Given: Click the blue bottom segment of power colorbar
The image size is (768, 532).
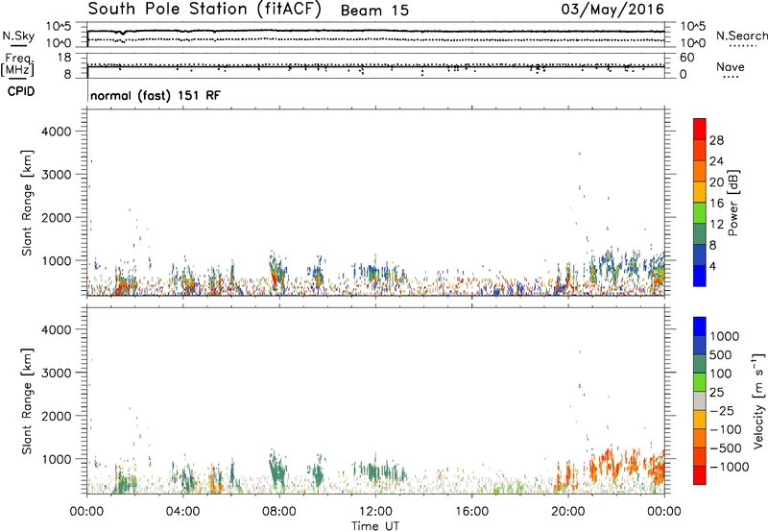Looking at the screenshot, I should pyautogui.click(x=700, y=276).
